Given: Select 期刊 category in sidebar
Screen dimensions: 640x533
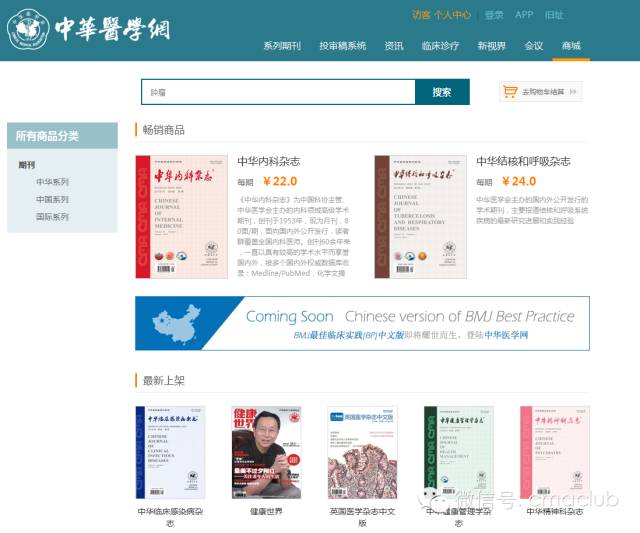Looking at the screenshot, I should point(27,165).
